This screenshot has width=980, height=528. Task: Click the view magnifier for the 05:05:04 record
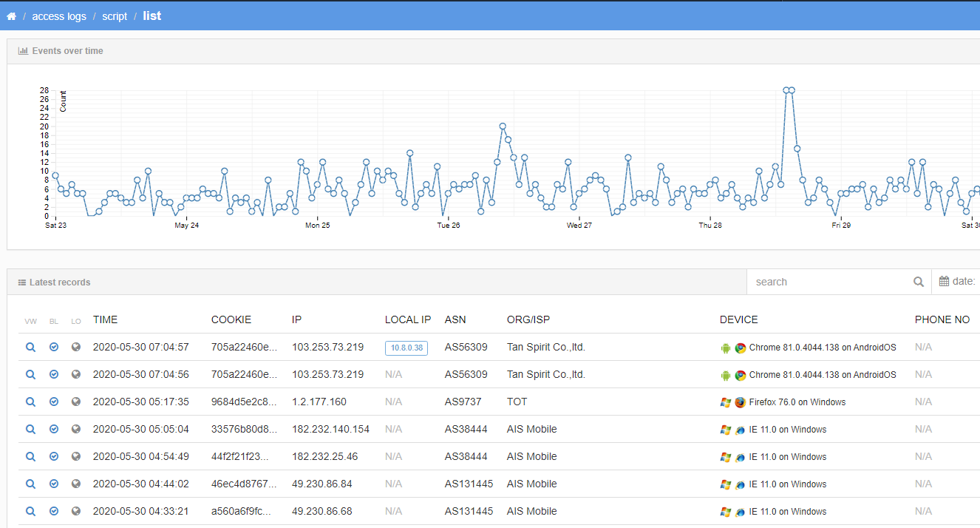point(30,430)
